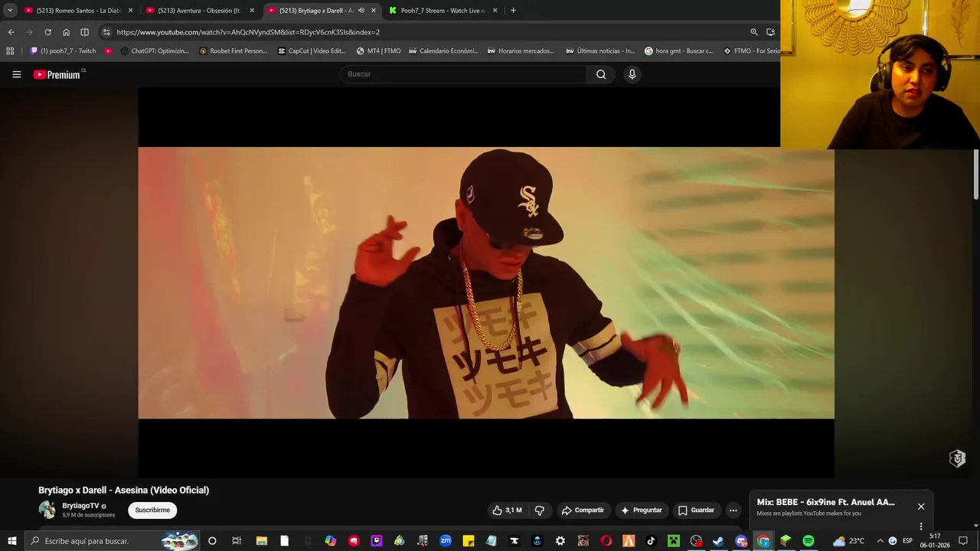Click the YouTube Premium logo
Viewport: 980px width, 551px height.
(x=58, y=74)
